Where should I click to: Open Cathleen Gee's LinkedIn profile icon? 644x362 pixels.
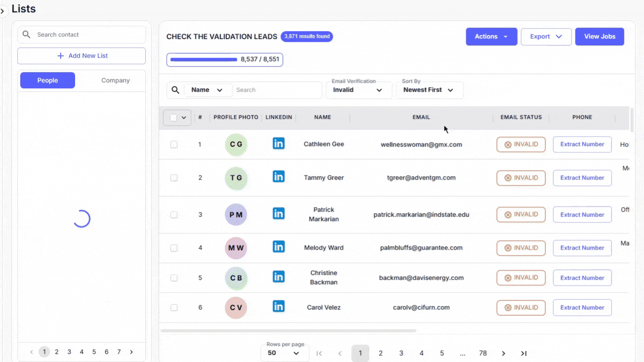pyautogui.click(x=279, y=144)
